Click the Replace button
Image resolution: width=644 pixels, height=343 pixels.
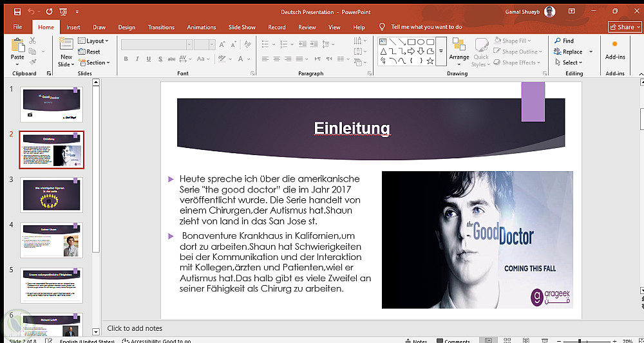pos(569,51)
